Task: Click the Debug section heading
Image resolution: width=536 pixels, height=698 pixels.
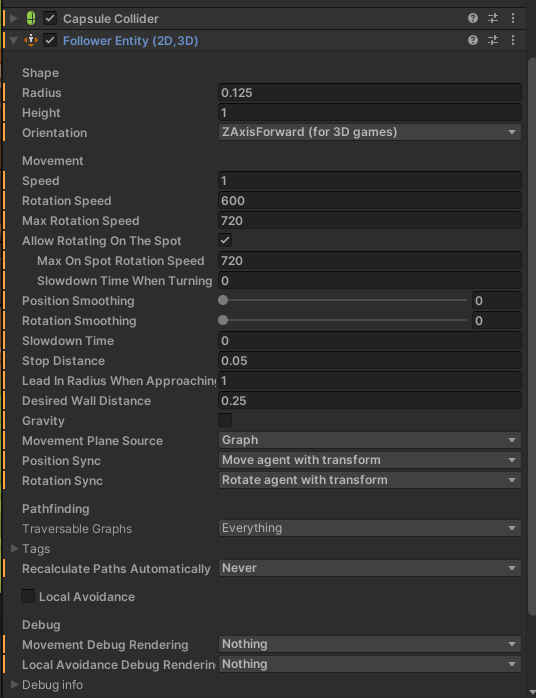Action: tap(41, 625)
